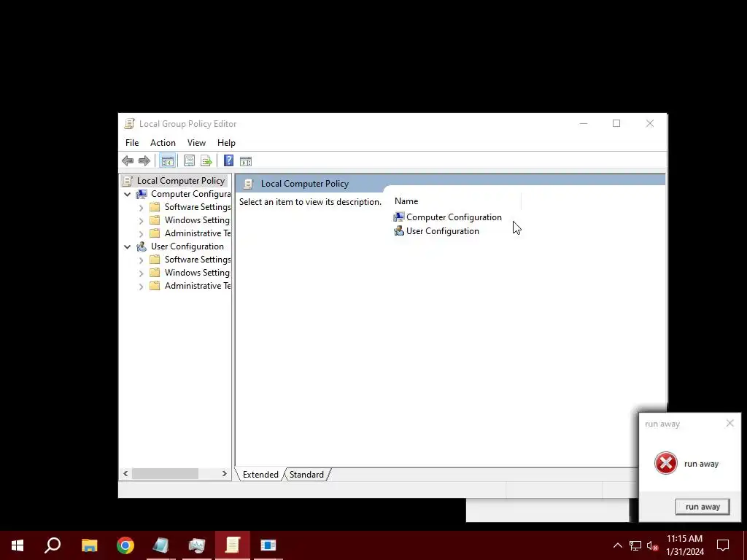Launch Google Chrome from the taskbar
The image size is (747, 560).
pos(125,545)
